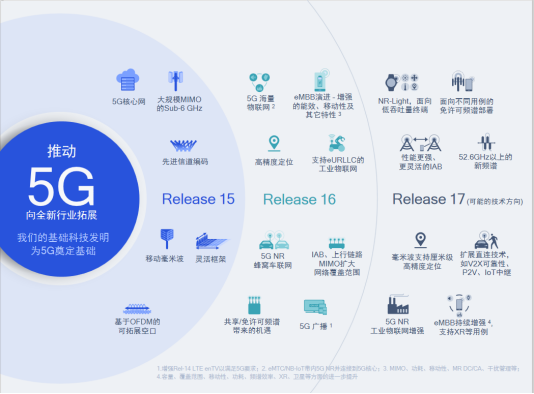534x394 pixels.
Task: Click the 毫米波厘米级定位 pin icon
Action: point(421,240)
